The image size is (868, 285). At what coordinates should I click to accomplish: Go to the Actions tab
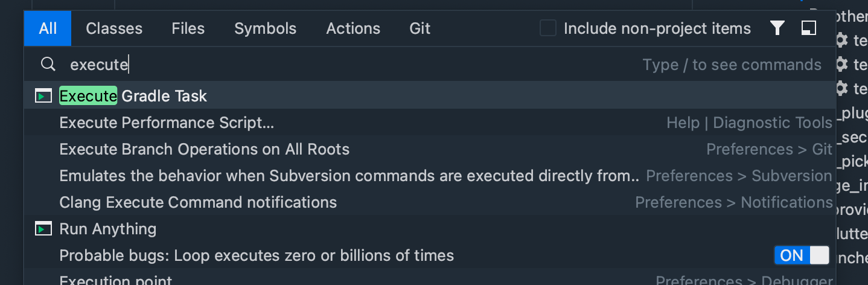click(x=353, y=28)
